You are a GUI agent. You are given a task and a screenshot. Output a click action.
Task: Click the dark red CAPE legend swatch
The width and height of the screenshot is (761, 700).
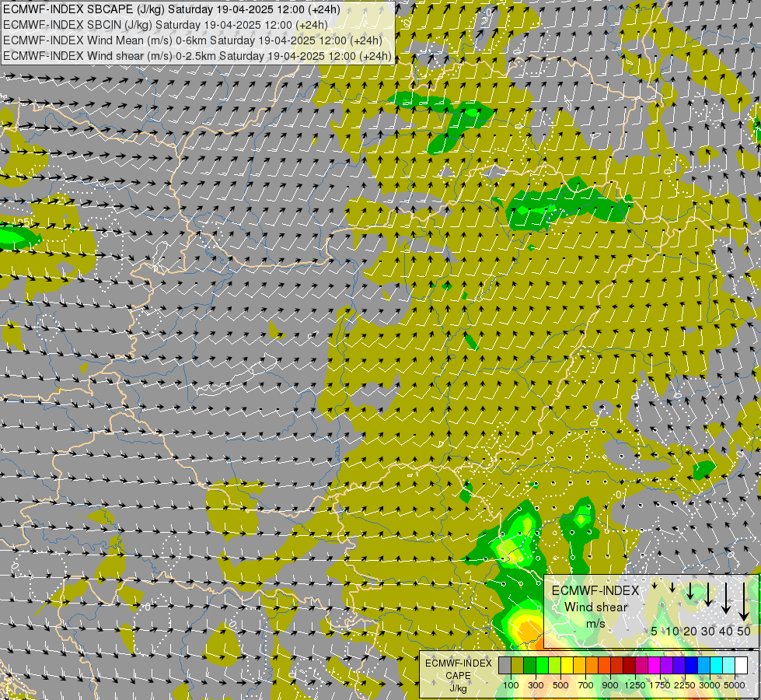tap(630, 665)
